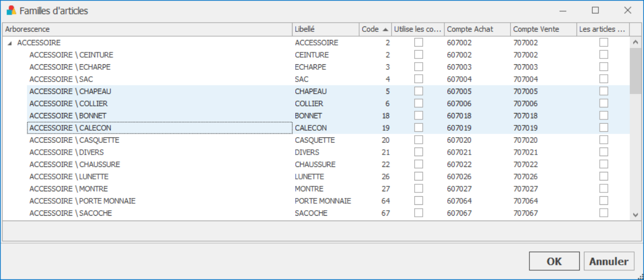Collapse the ACCESSOIRE tree node
The image size is (644, 280).
point(10,43)
